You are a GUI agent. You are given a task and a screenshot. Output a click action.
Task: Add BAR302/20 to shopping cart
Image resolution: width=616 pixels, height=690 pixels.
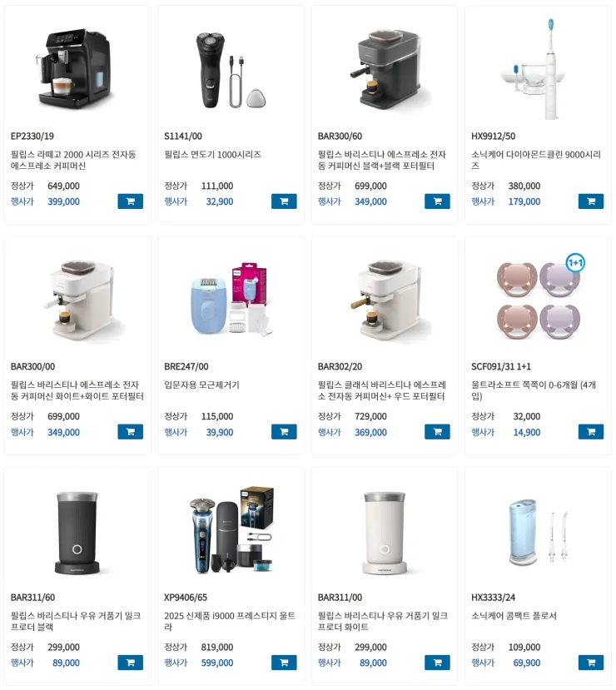tap(437, 432)
